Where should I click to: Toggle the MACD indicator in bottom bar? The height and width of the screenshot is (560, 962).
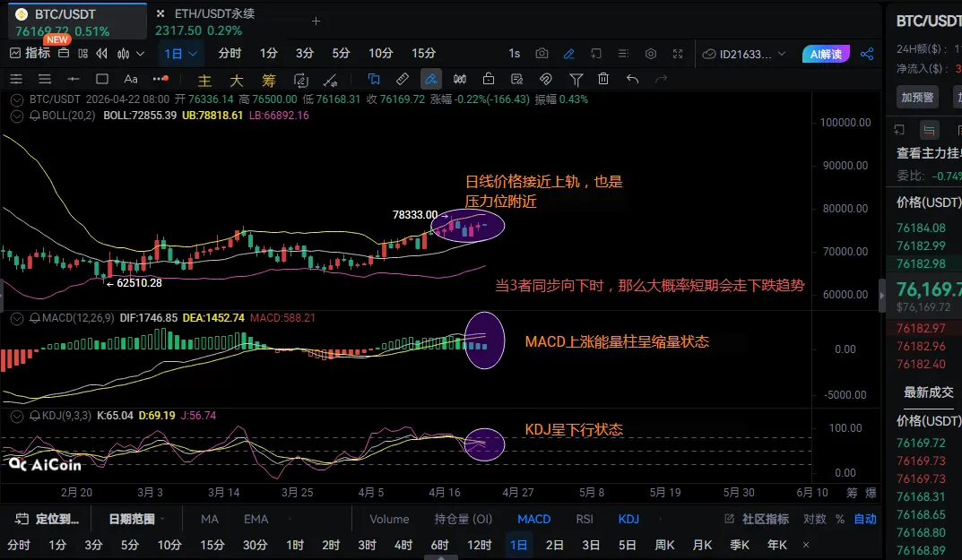click(533, 519)
